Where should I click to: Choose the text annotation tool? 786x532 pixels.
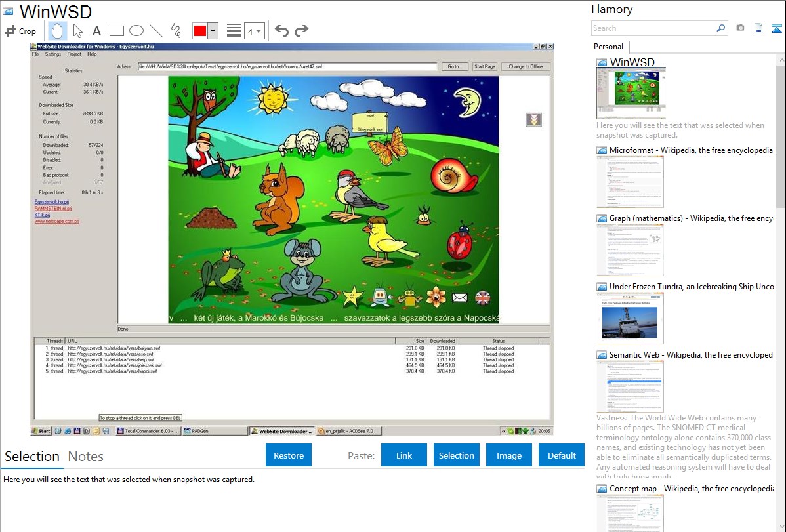point(96,31)
